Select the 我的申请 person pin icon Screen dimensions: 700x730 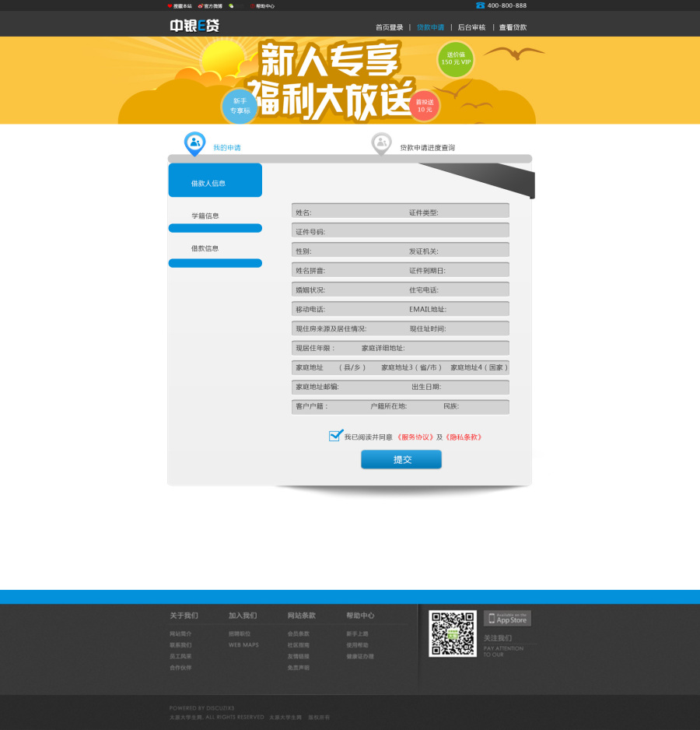point(194,142)
